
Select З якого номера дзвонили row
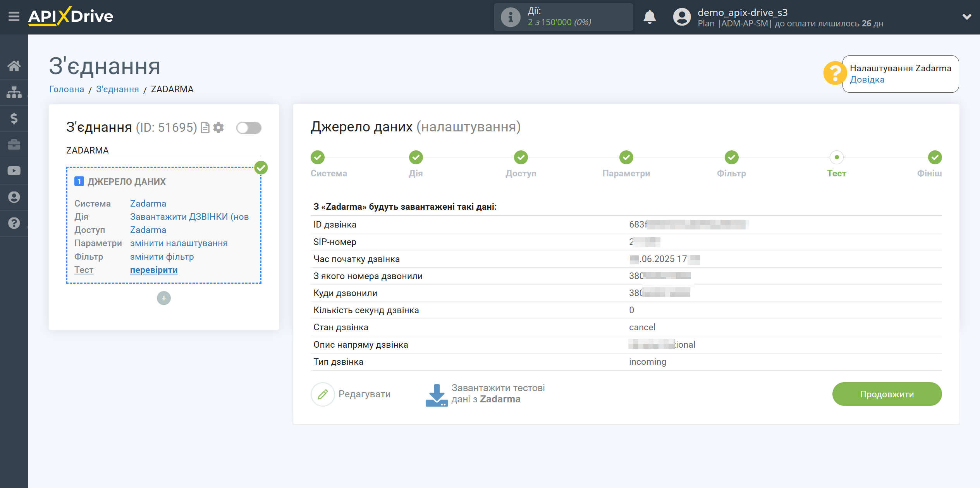pos(626,276)
